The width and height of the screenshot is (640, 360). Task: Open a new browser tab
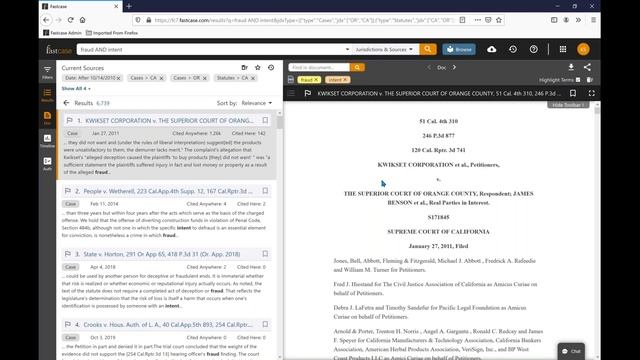129,7
